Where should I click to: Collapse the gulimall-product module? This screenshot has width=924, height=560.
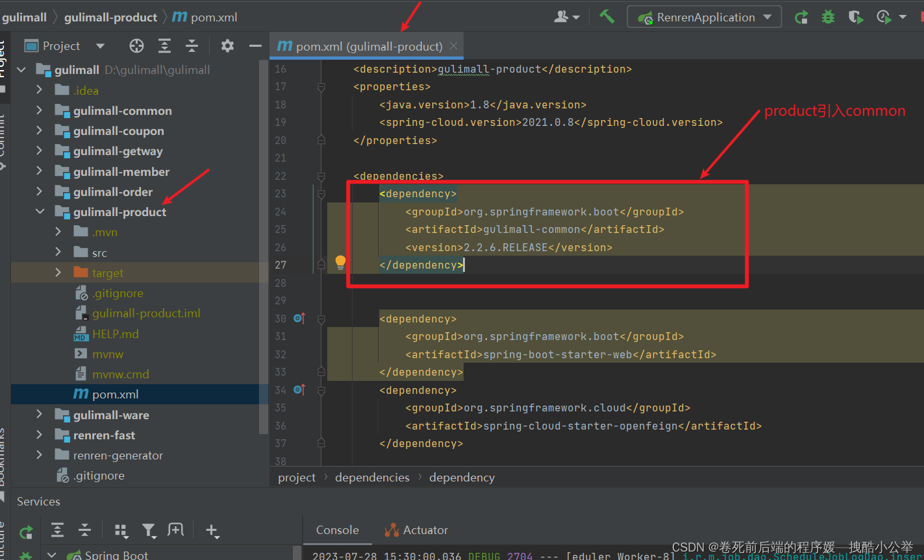[x=40, y=212]
